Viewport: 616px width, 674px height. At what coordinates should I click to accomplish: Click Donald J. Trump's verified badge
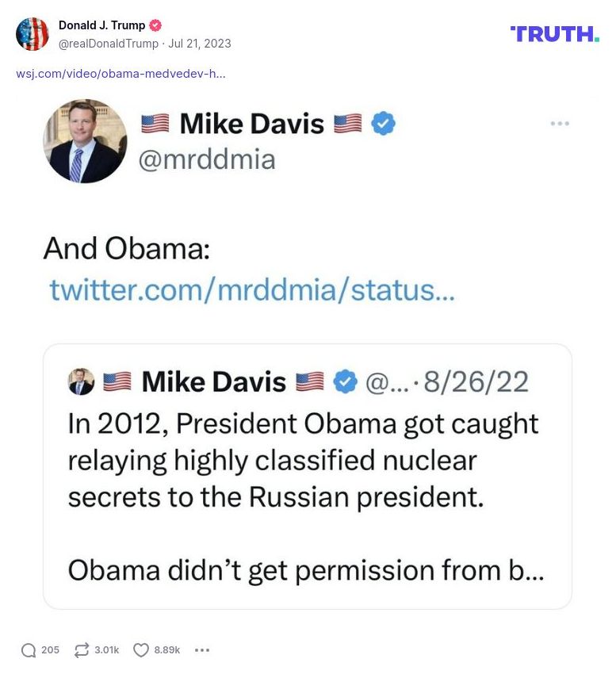pyautogui.click(x=154, y=25)
